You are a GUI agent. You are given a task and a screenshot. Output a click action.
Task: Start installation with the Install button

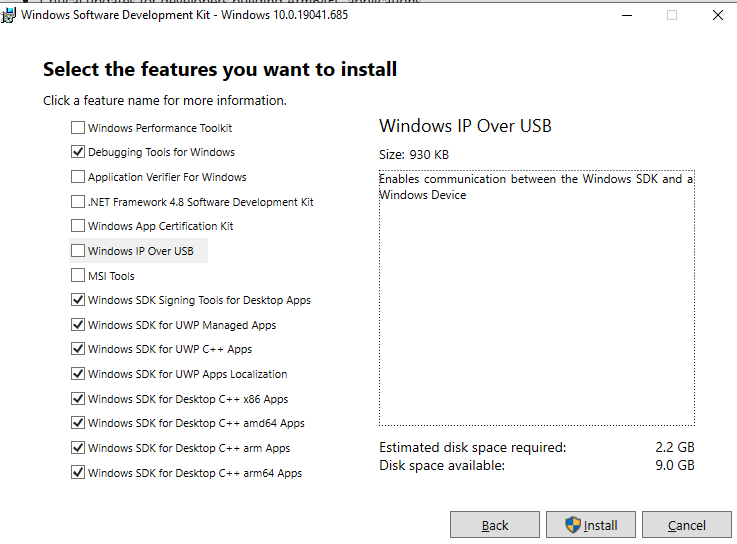591,525
